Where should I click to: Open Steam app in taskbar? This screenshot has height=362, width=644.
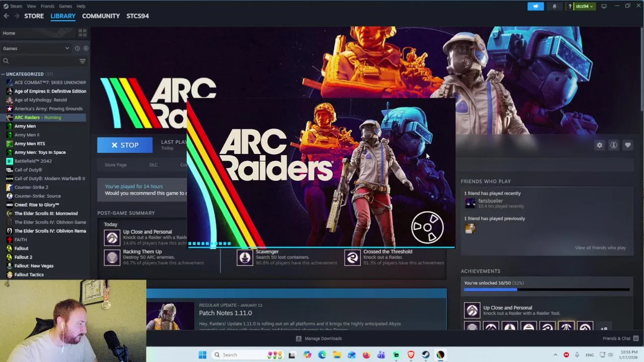coord(426,355)
